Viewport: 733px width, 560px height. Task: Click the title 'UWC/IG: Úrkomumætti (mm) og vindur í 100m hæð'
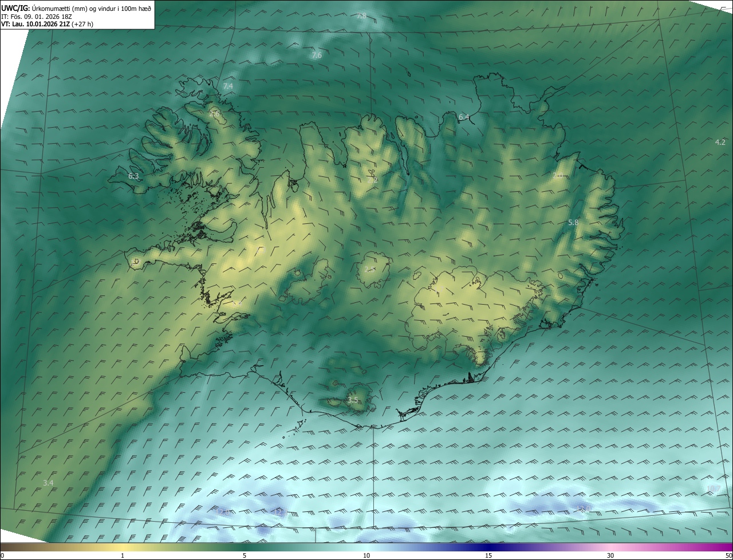pos(76,7)
